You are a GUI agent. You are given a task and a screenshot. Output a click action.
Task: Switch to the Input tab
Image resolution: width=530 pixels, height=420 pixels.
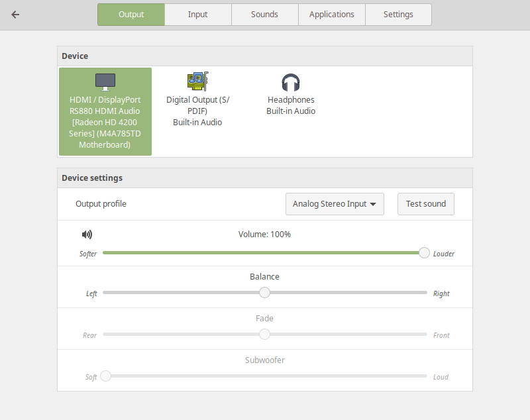click(x=197, y=15)
